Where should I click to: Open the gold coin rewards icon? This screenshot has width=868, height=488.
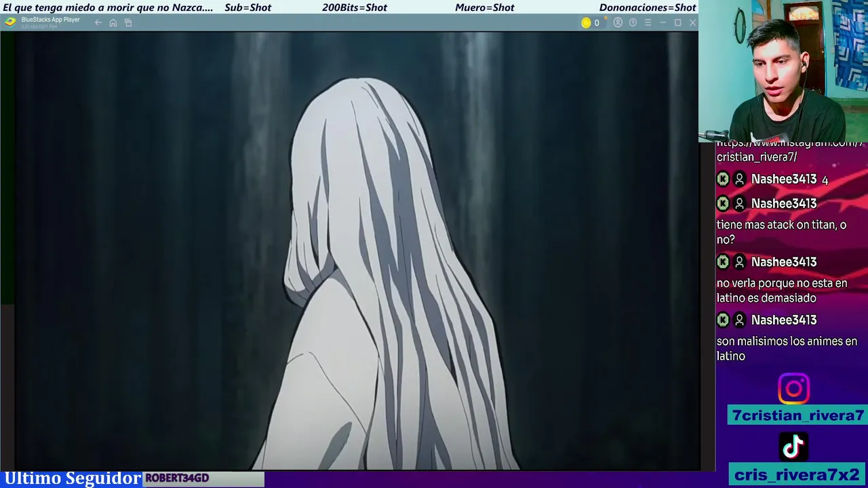586,23
